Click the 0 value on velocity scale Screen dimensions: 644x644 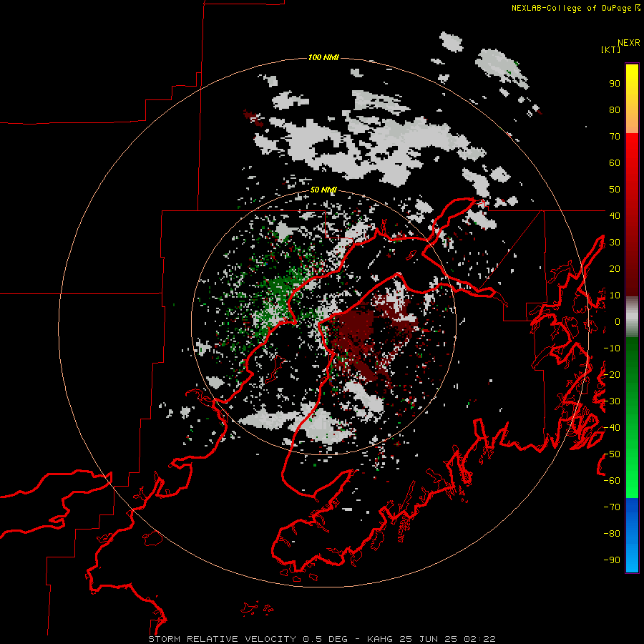tap(618, 322)
